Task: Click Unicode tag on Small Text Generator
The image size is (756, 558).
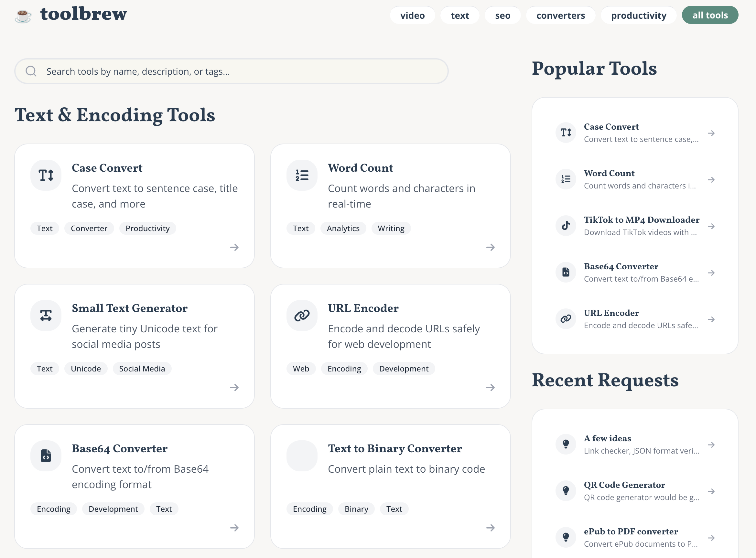Action: pos(86,369)
